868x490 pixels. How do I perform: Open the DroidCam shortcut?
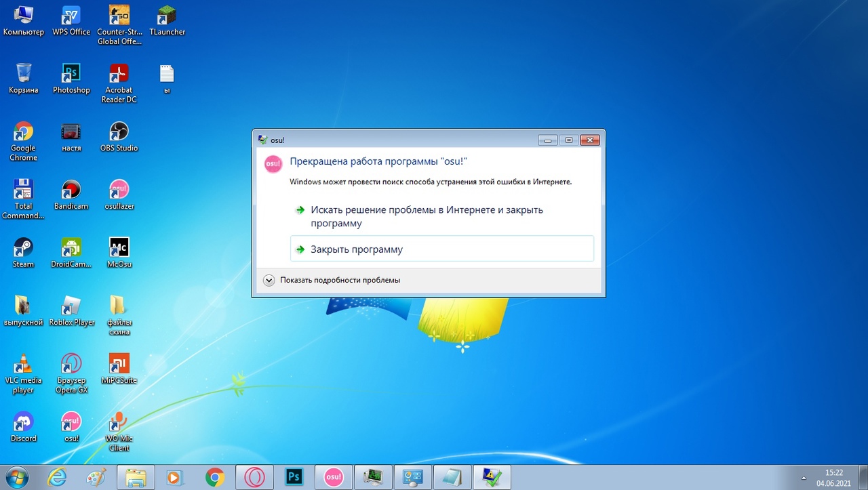(x=71, y=253)
